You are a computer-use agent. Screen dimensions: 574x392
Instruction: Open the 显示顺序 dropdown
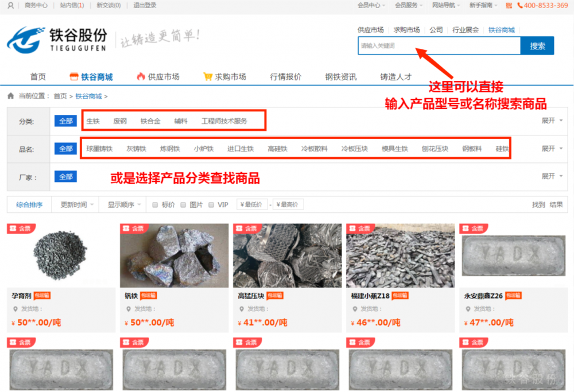(x=123, y=205)
